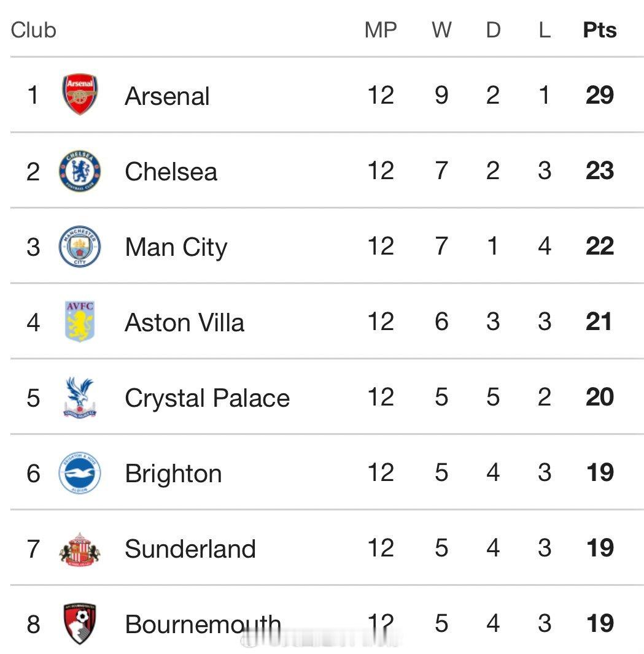This screenshot has height=654, width=644.
Task: Open the Crystal Palace team link
Action: click(207, 398)
